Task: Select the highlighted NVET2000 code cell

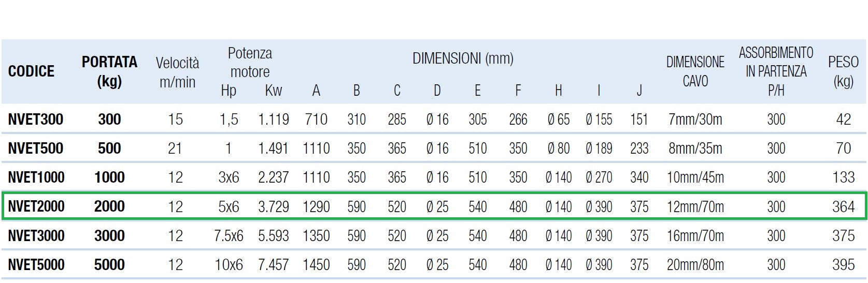Action: (36, 206)
